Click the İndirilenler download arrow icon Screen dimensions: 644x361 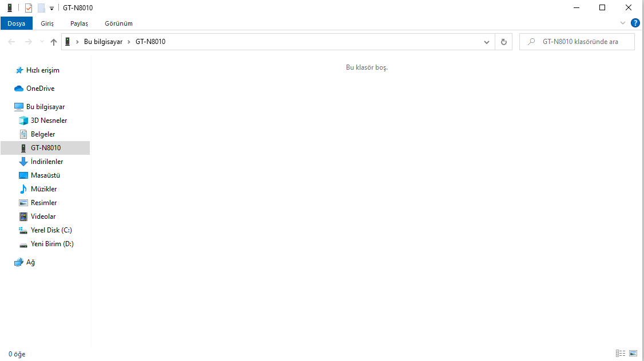point(23,162)
